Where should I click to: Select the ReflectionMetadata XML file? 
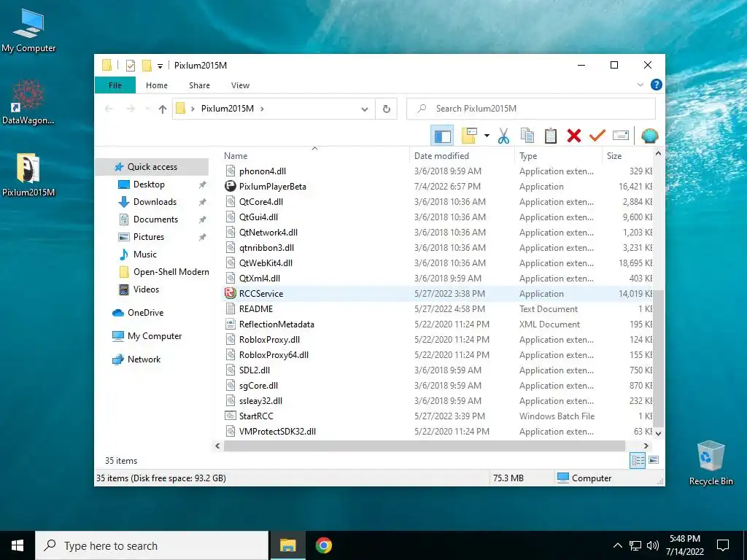pos(276,324)
